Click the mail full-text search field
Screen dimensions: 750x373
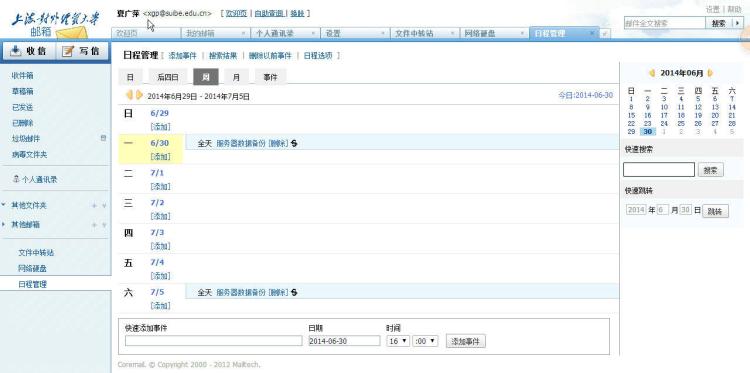[665, 23]
